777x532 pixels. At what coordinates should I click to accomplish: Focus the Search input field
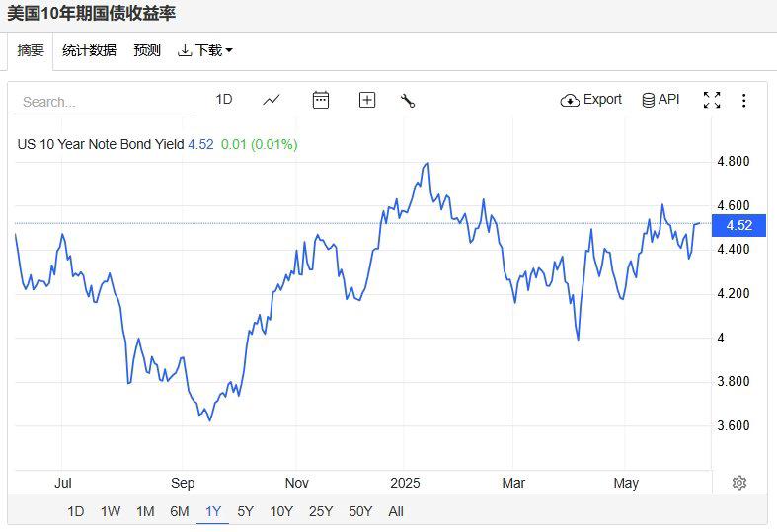(103, 102)
